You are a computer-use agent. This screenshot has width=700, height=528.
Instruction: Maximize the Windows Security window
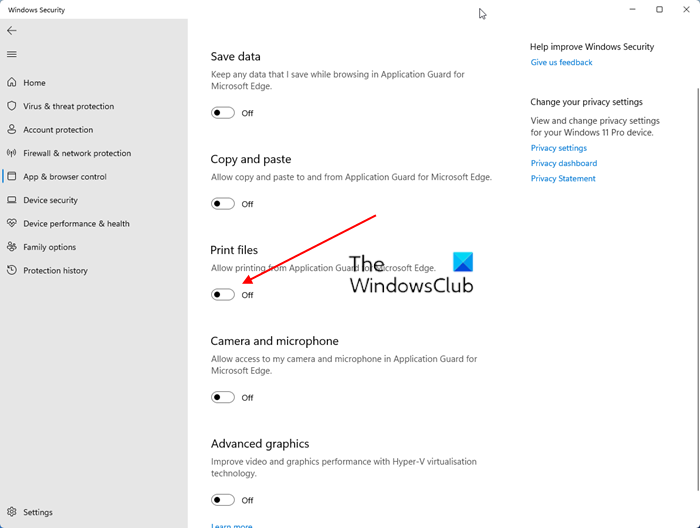[x=659, y=9]
